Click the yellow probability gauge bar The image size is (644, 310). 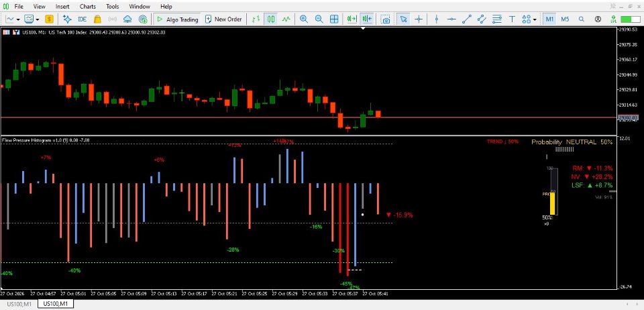click(552, 203)
